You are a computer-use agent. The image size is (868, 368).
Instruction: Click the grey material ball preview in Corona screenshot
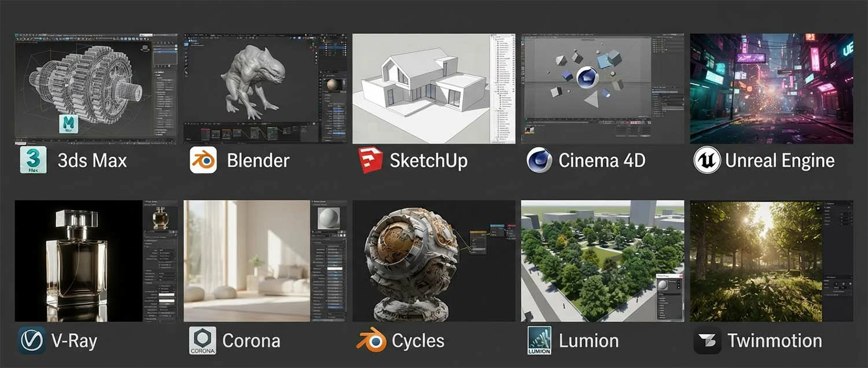tap(329, 219)
